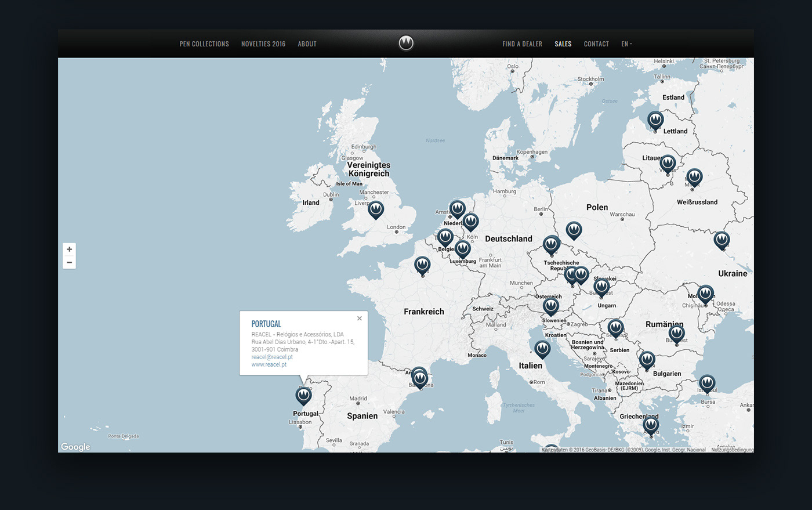Click the Vereinigtes Königreich label
This screenshot has height=510, width=812.
369,169
